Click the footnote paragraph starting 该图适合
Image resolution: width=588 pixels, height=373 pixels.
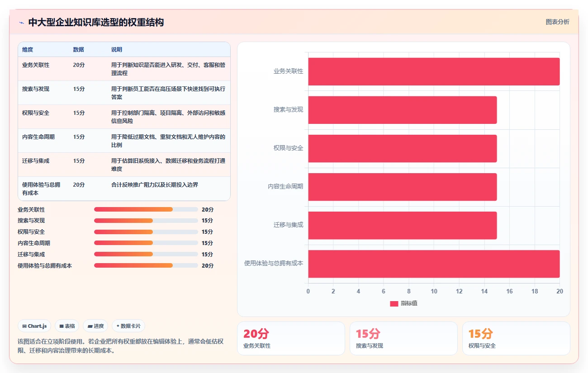(x=120, y=346)
